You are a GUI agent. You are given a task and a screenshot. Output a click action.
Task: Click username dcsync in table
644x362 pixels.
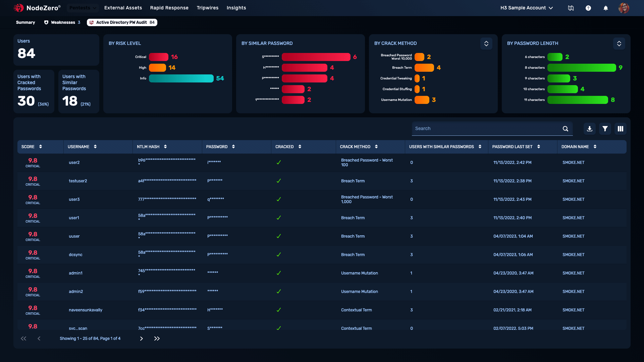click(75, 255)
